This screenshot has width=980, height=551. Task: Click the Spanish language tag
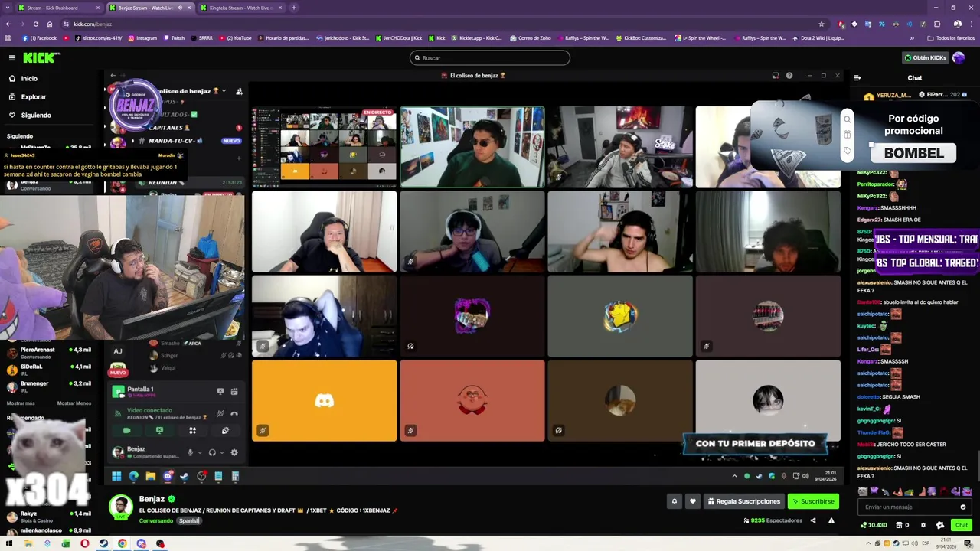(189, 520)
